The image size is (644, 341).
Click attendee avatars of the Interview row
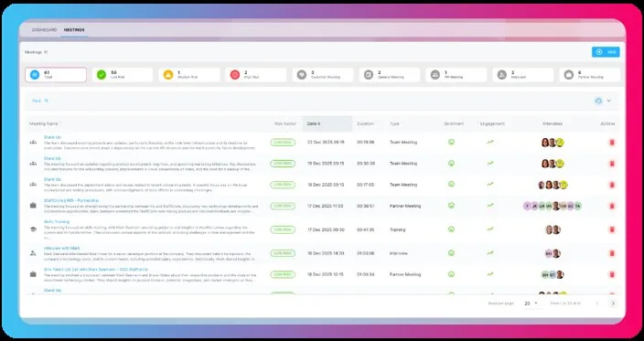(553, 253)
